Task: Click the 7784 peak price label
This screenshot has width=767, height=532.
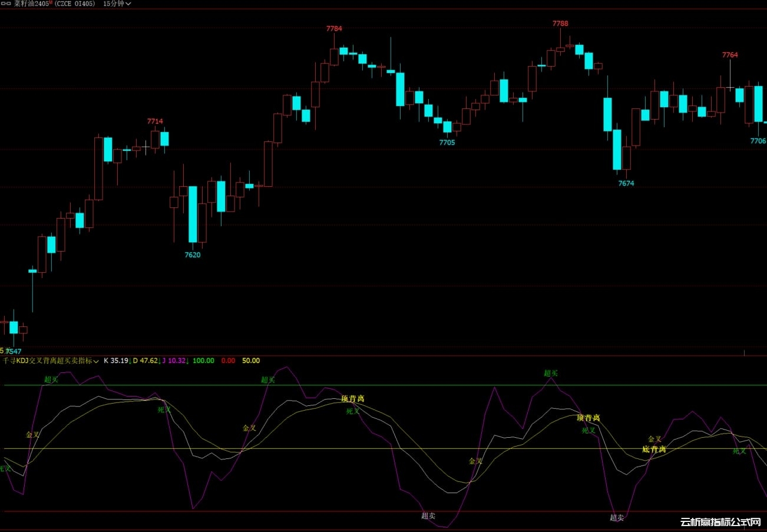Action: (334, 28)
